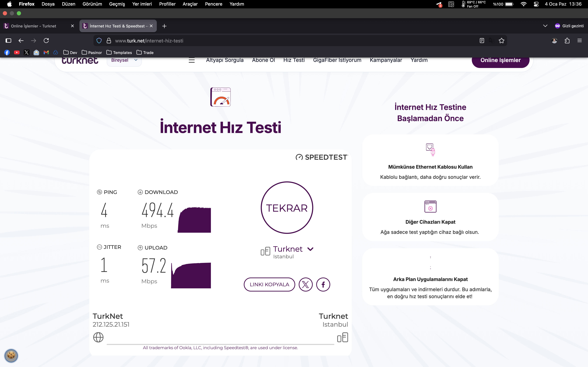Expand Bireysel customer type dropdown
588x367 pixels.
pos(124,60)
